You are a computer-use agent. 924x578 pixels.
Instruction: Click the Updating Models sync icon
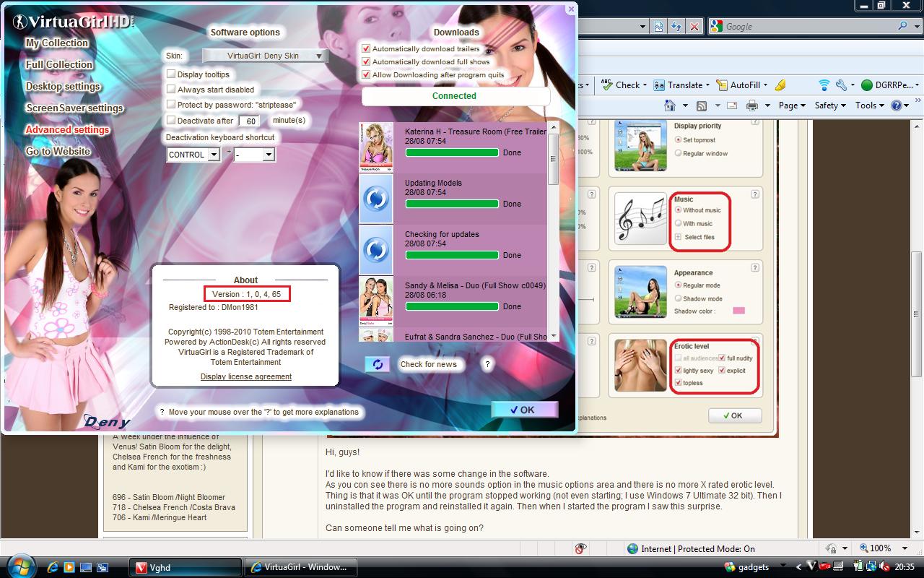coord(376,199)
